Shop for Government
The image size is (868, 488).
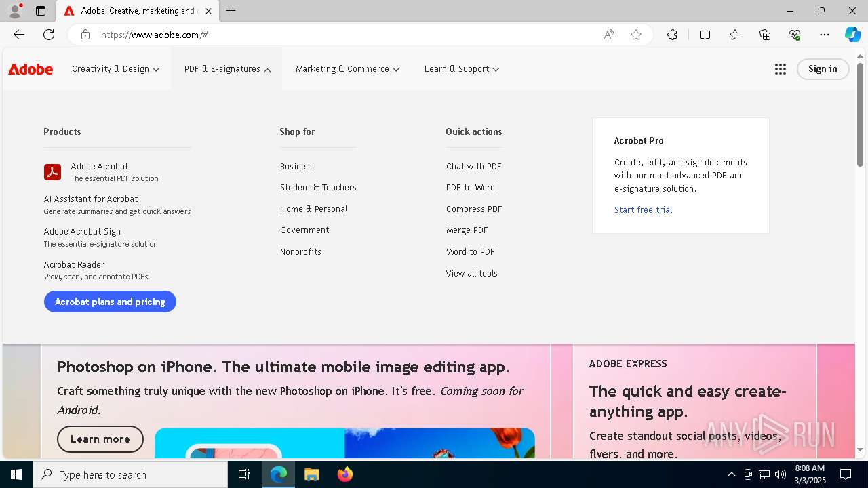click(x=304, y=230)
